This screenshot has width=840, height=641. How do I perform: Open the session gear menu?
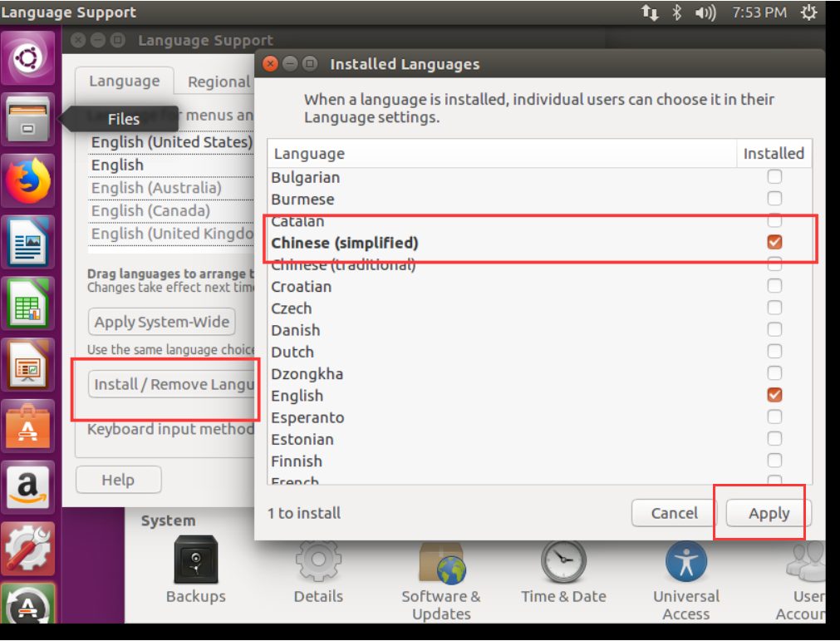tap(809, 12)
